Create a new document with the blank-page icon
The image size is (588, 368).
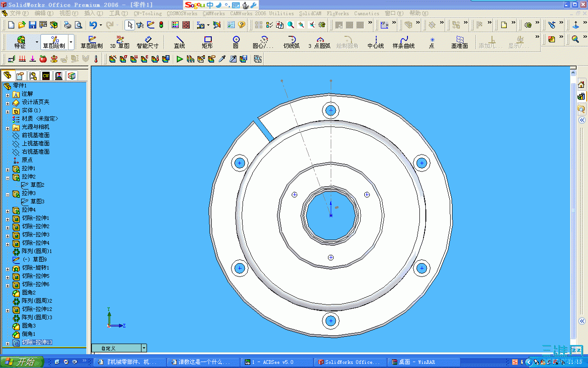pyautogui.click(x=11, y=25)
